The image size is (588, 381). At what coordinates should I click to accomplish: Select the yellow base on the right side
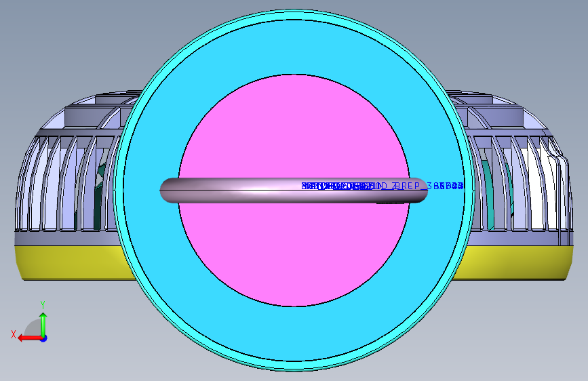pyautogui.click(x=514, y=263)
